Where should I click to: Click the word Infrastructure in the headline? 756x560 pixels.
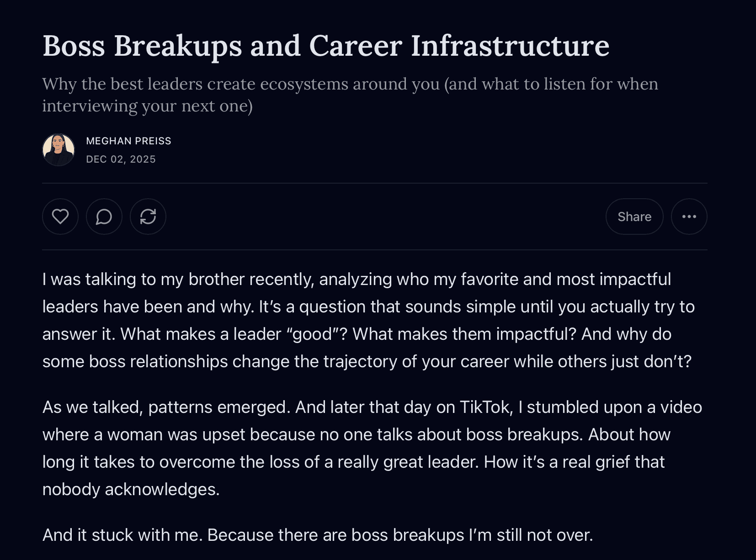tap(510, 46)
